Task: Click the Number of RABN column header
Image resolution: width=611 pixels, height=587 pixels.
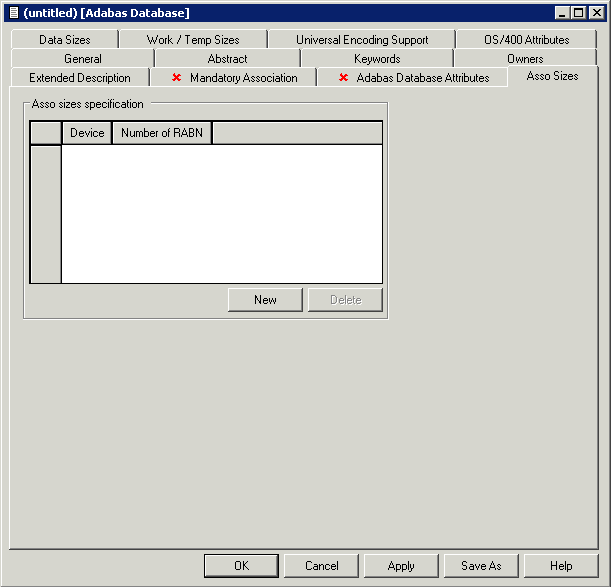Action: click(x=161, y=133)
